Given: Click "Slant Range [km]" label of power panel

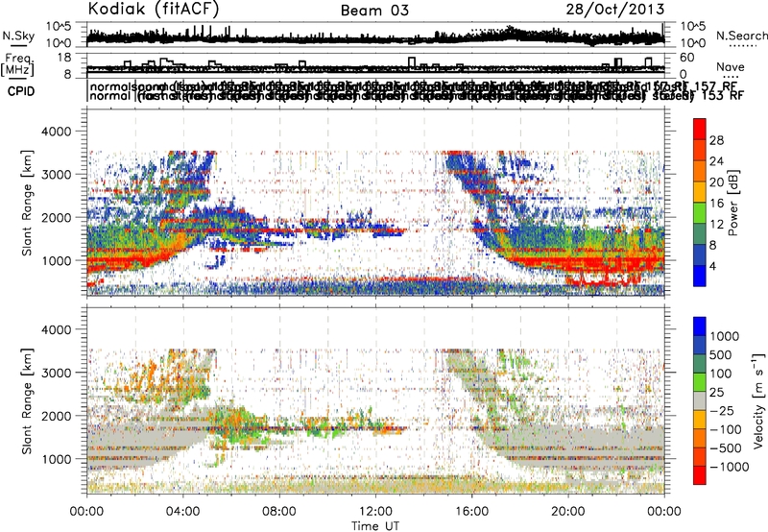Looking at the screenshot, I should [27, 203].
